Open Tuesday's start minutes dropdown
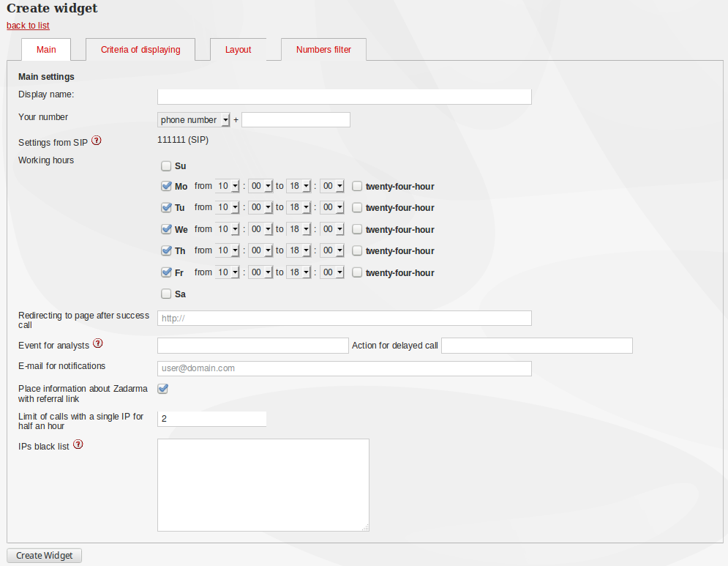The height and width of the screenshot is (566, 728). click(x=260, y=207)
